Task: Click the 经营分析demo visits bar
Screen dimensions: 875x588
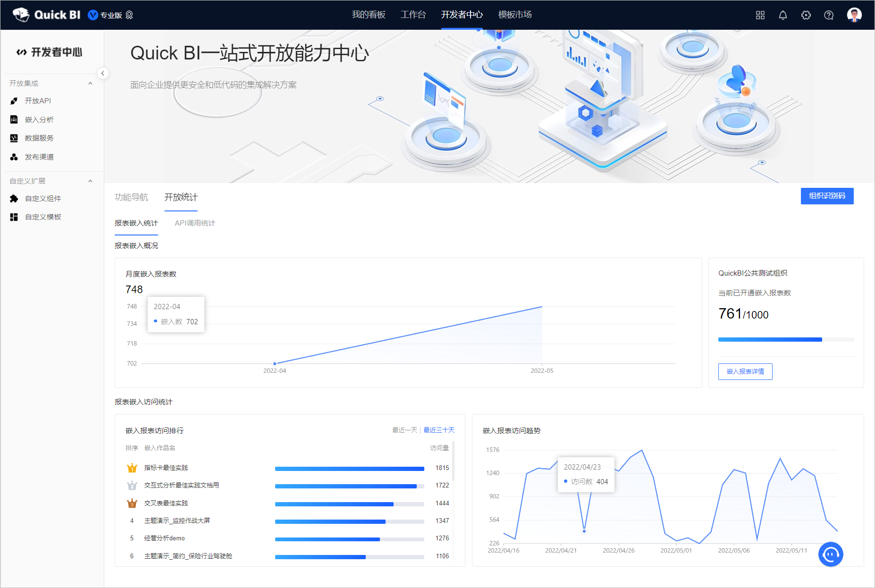Action: click(x=349, y=539)
